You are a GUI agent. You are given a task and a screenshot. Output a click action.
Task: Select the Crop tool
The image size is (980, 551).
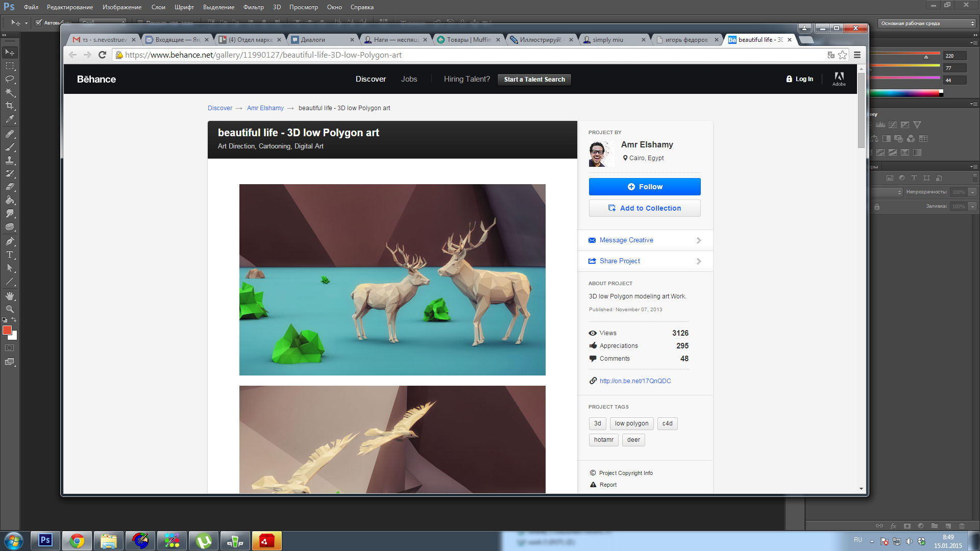pos(10,106)
